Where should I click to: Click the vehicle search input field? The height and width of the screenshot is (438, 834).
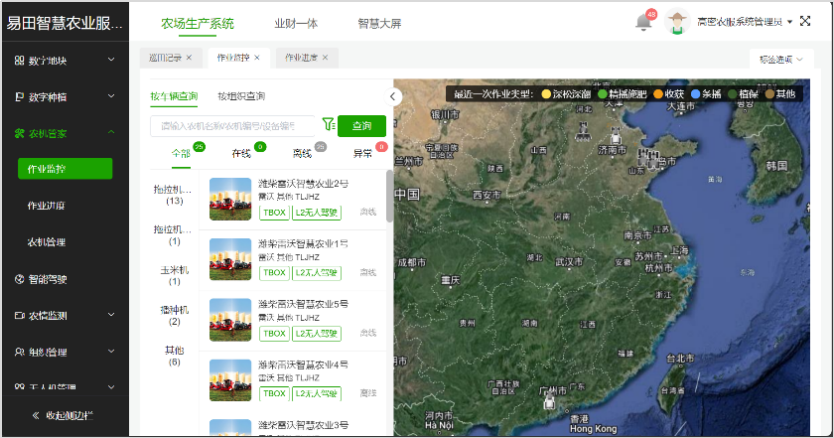click(x=232, y=126)
